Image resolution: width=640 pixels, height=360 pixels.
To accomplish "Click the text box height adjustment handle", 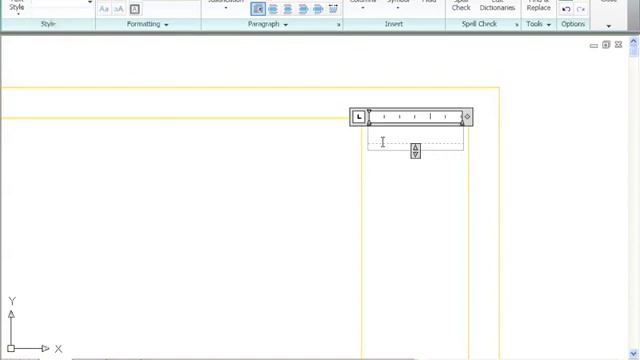I will point(416,151).
